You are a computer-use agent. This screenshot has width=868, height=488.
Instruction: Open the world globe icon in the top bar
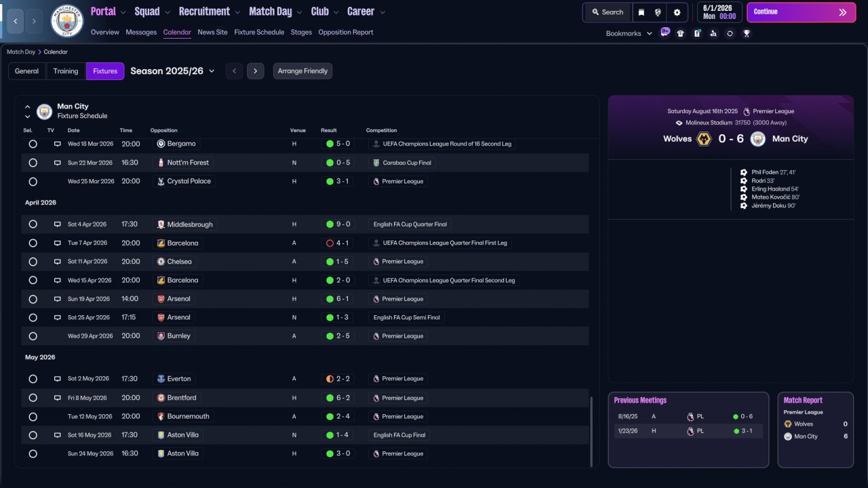click(x=658, y=12)
